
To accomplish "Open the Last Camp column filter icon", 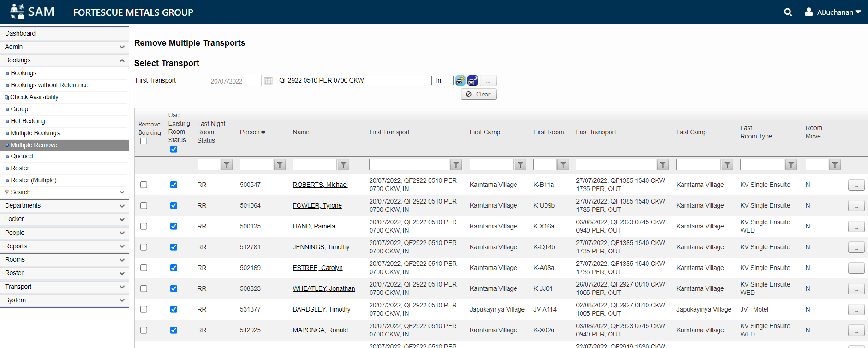I will (727, 165).
